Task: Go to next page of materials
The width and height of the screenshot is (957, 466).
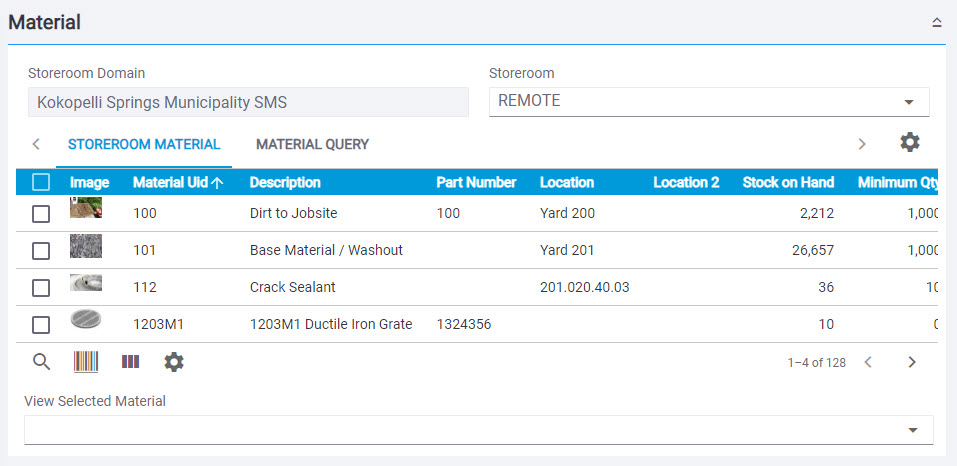Action: coord(911,362)
